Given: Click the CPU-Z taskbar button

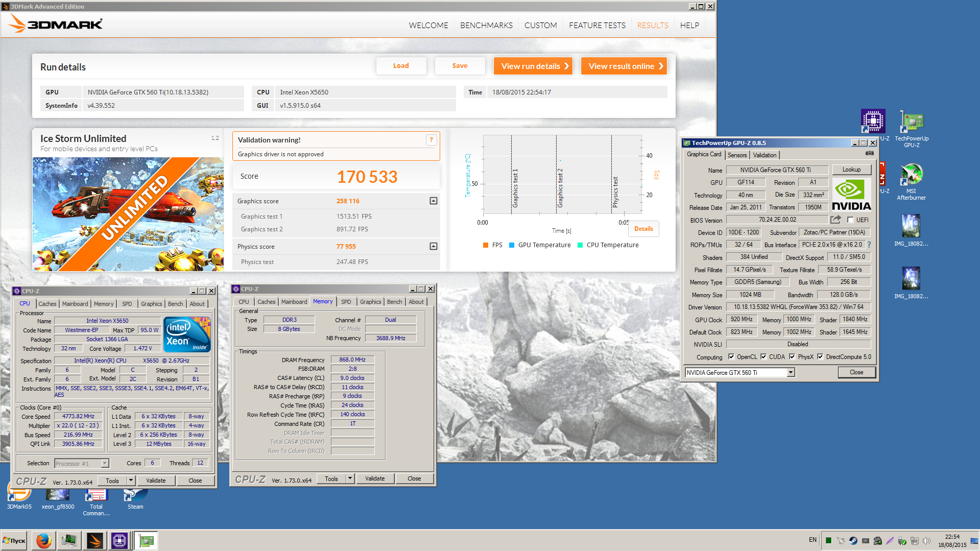Looking at the screenshot, I should [119, 540].
